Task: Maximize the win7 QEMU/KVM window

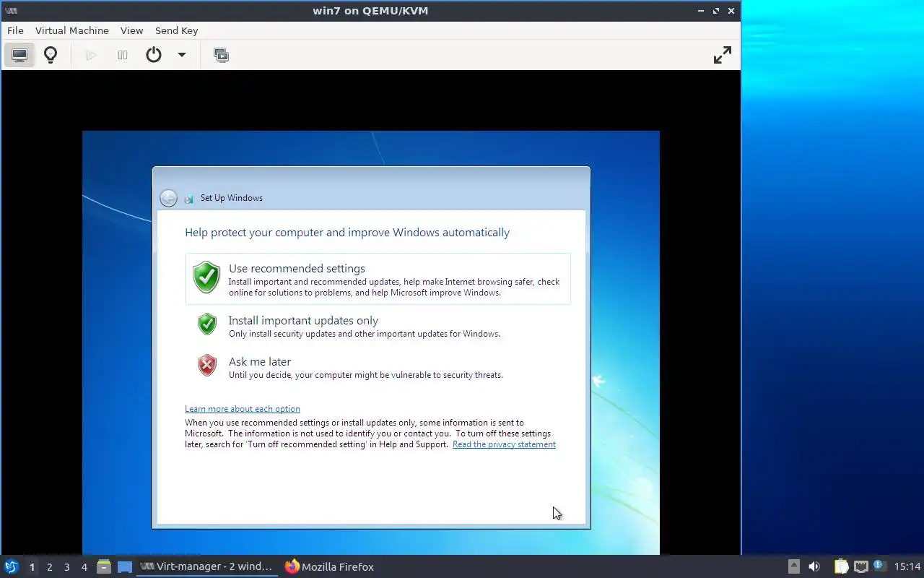Action: 716,11
